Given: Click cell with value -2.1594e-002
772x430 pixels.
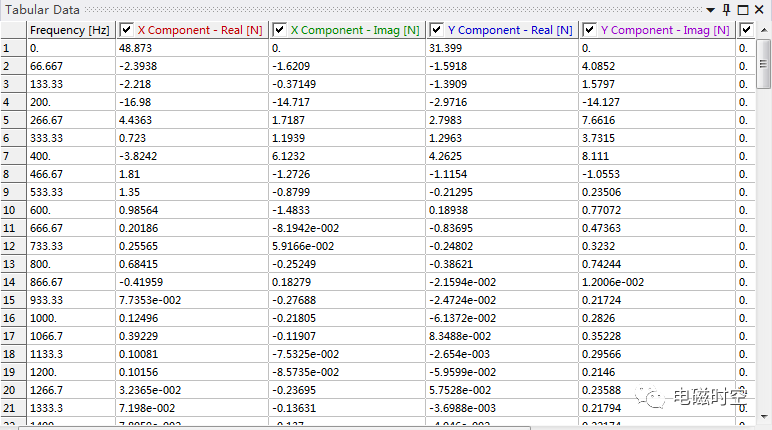Looking at the screenshot, I should 502,282.
